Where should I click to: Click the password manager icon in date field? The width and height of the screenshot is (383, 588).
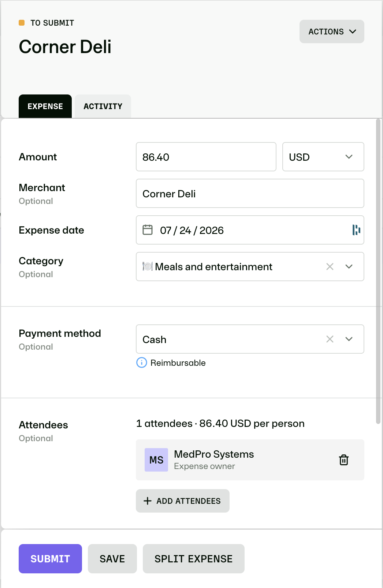point(356,230)
